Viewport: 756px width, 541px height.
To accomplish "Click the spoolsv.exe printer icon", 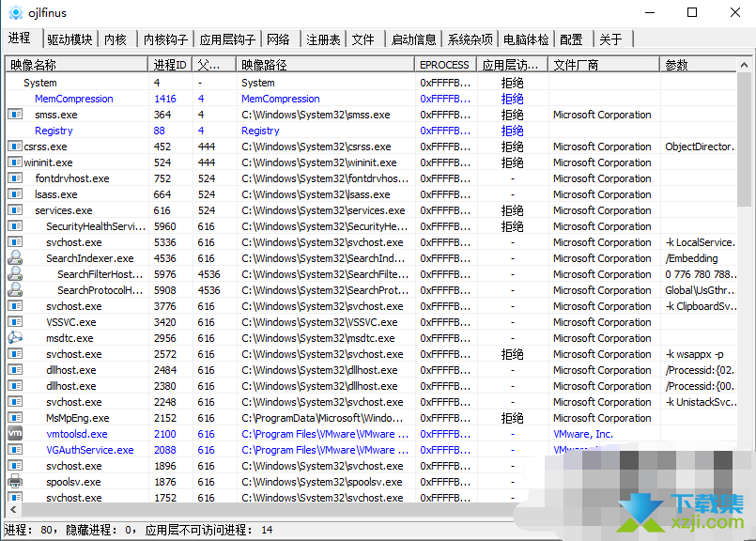I will pyautogui.click(x=15, y=481).
